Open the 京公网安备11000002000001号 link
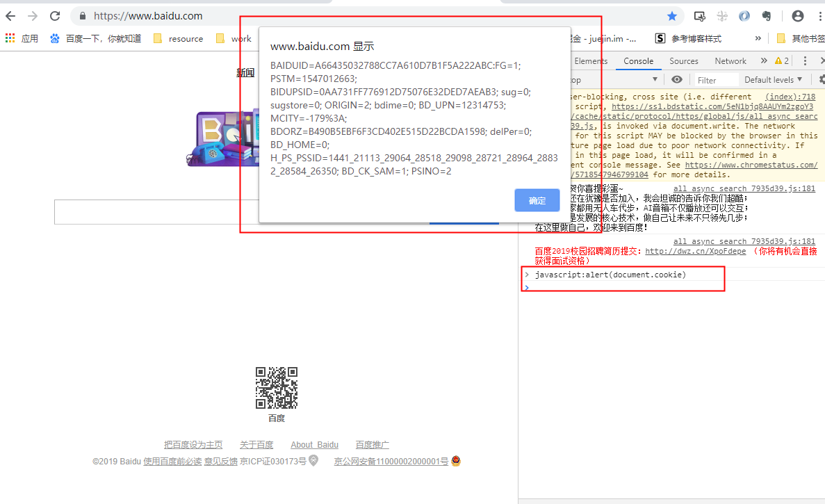This screenshot has height=504, width=825. coord(391,462)
